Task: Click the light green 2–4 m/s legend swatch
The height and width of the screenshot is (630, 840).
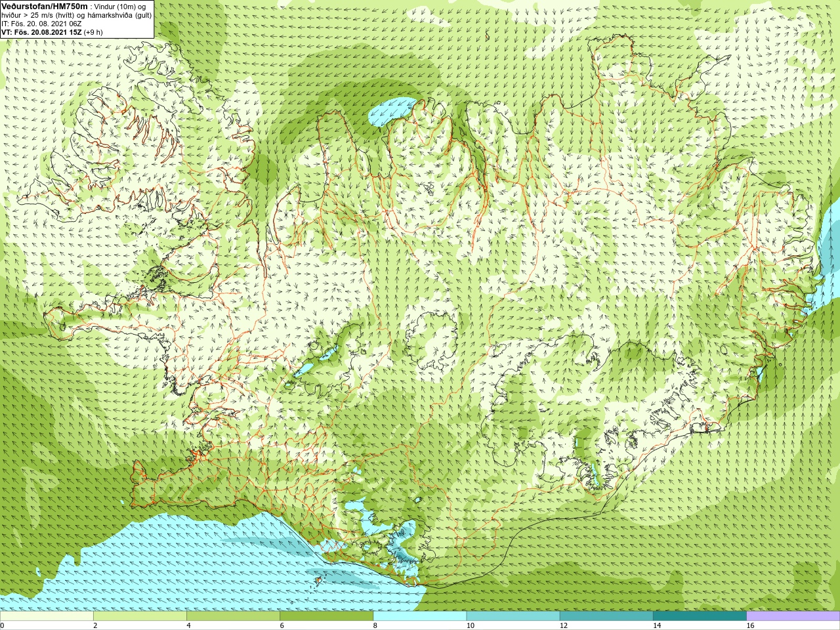Action: 140,616
